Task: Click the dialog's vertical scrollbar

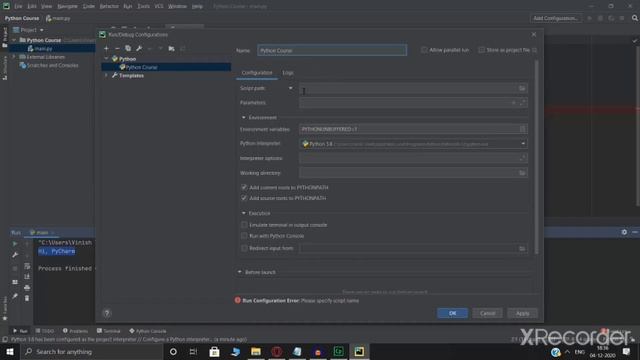Action: point(536,157)
